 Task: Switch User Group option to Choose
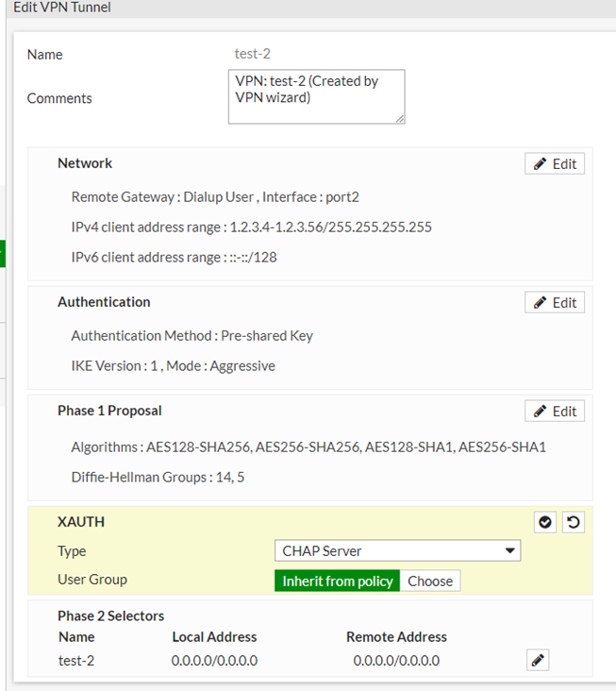point(430,581)
